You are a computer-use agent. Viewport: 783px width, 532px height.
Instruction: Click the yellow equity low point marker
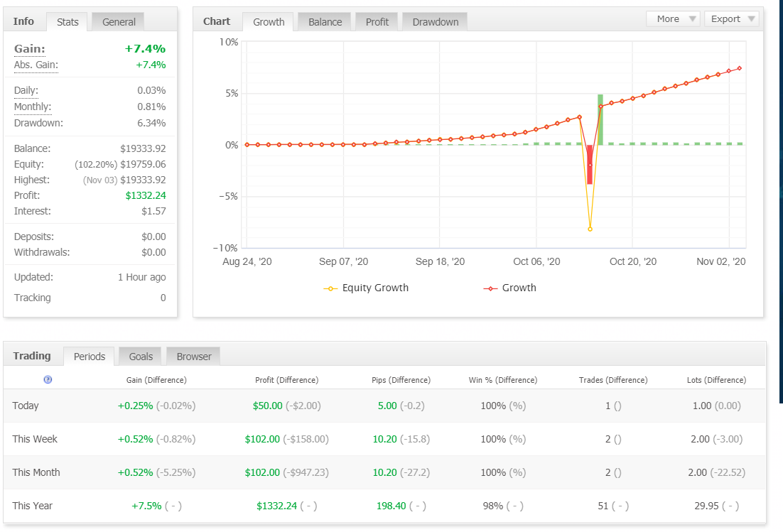tap(590, 229)
